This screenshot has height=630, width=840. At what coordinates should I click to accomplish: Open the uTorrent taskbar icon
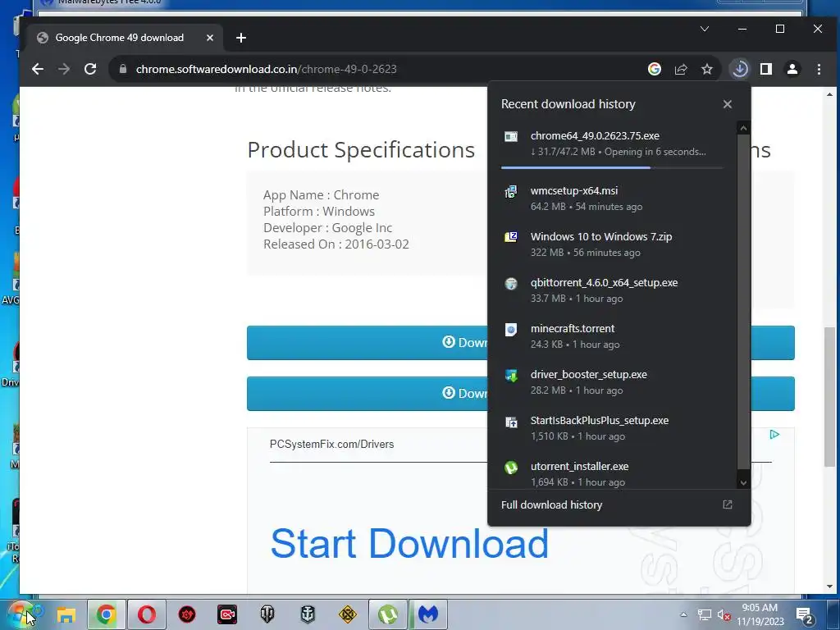coord(388,614)
